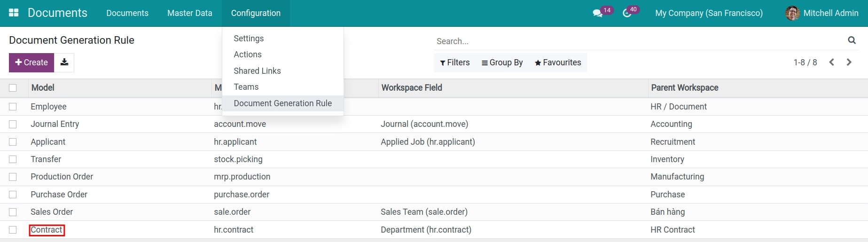
Task: Check the Contract row checkbox
Action: [x=13, y=230]
